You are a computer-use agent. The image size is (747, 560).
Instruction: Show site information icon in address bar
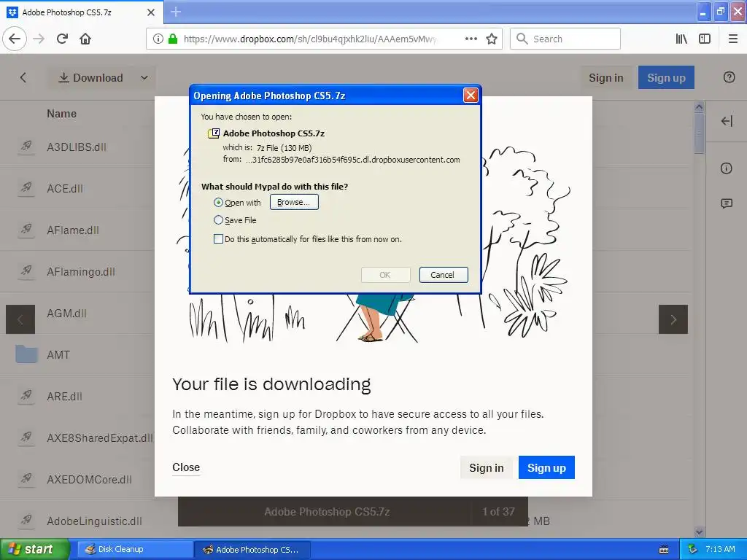[158, 39]
